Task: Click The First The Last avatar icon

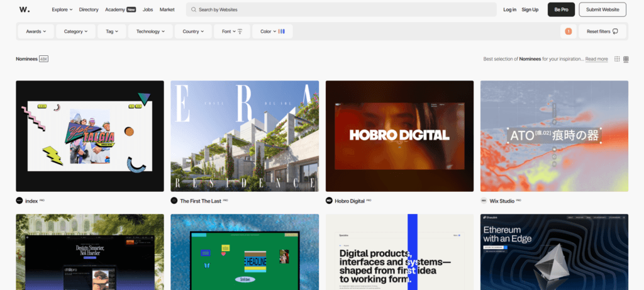Action: tap(174, 201)
